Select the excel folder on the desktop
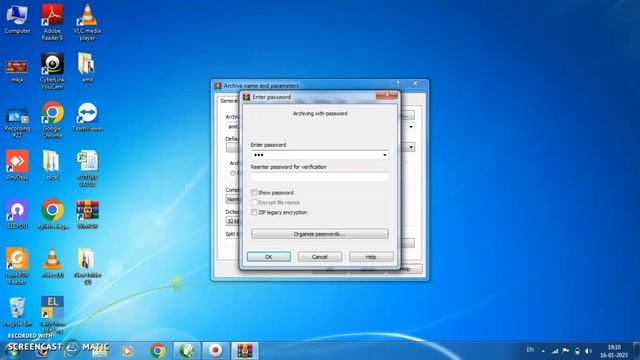 tap(52, 165)
